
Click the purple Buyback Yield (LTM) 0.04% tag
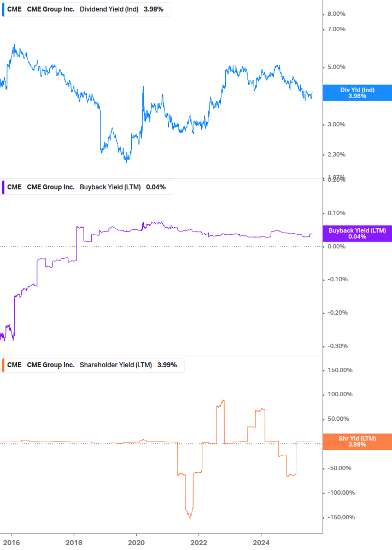coord(358,234)
